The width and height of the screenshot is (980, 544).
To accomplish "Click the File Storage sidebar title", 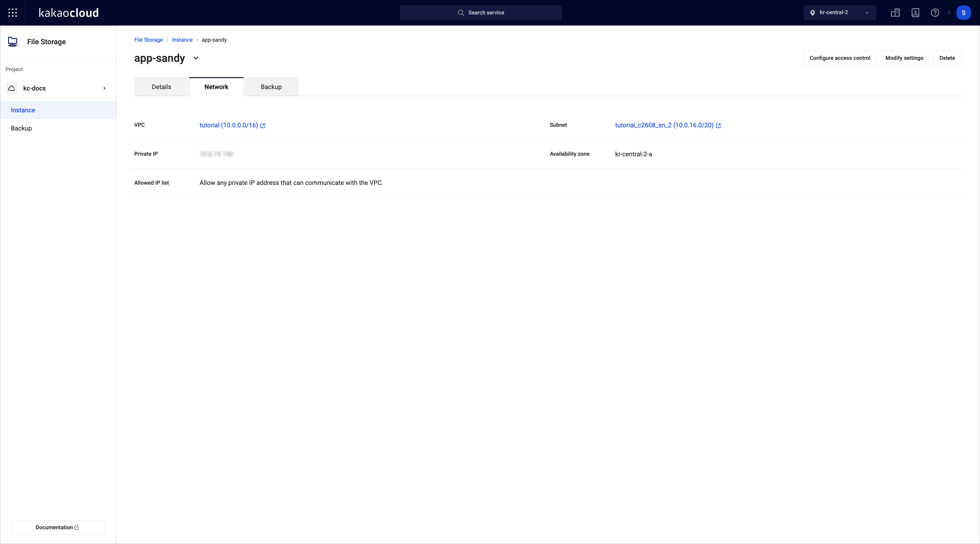I will pyautogui.click(x=46, y=42).
